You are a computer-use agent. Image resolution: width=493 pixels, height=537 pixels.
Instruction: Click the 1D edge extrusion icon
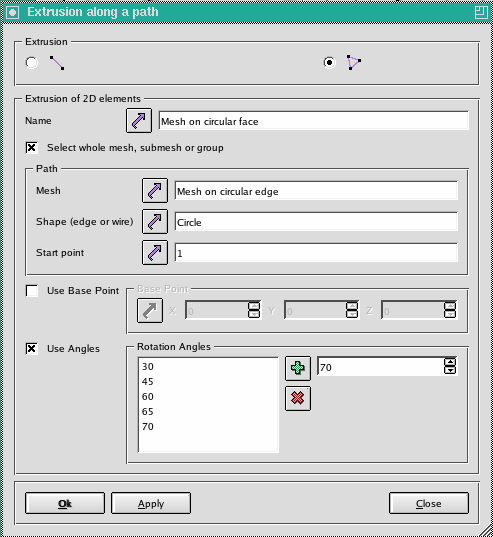click(x=57, y=63)
